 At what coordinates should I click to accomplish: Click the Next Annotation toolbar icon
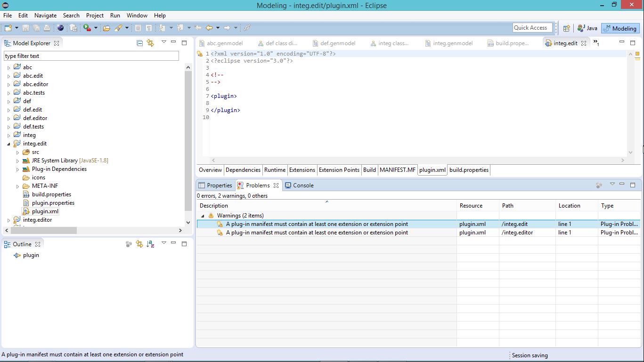(x=162, y=28)
